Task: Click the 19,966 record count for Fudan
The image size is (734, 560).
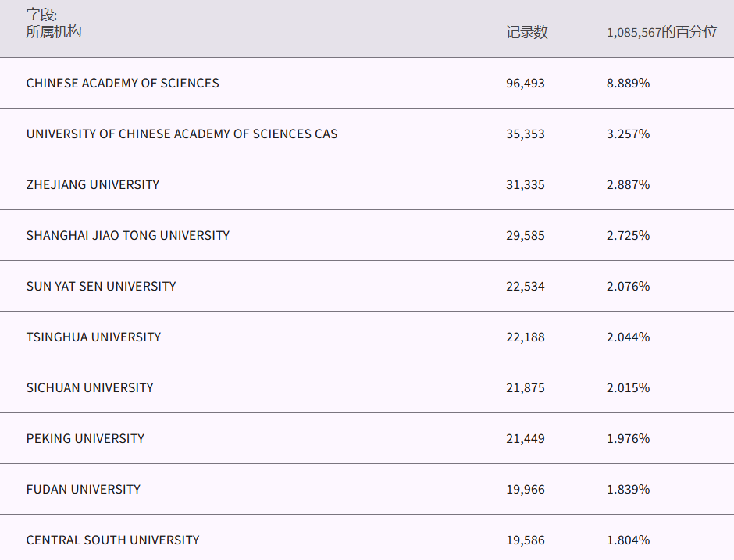Action: click(x=526, y=489)
